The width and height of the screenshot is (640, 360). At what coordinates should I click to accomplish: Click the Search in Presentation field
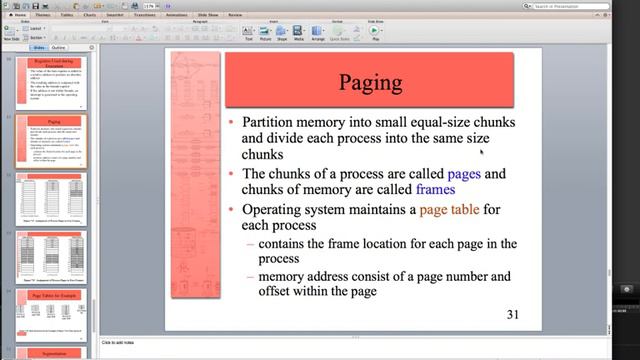click(x=571, y=6)
